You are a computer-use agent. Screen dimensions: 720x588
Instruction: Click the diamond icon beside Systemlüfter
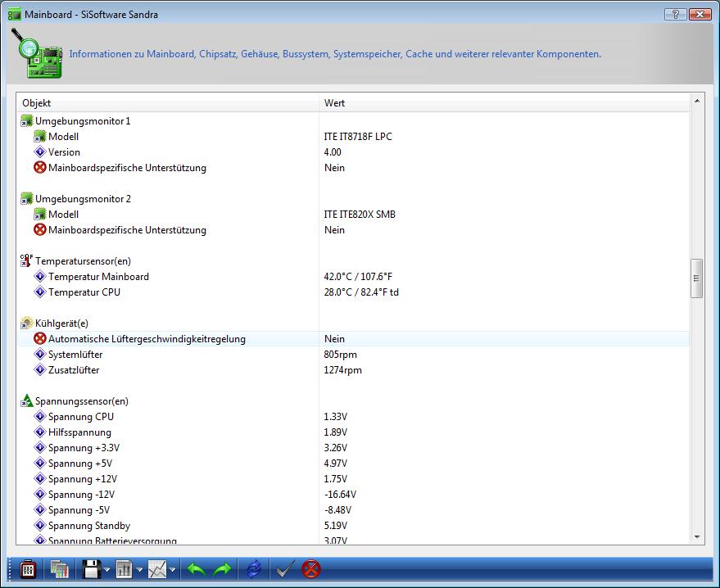point(40,355)
